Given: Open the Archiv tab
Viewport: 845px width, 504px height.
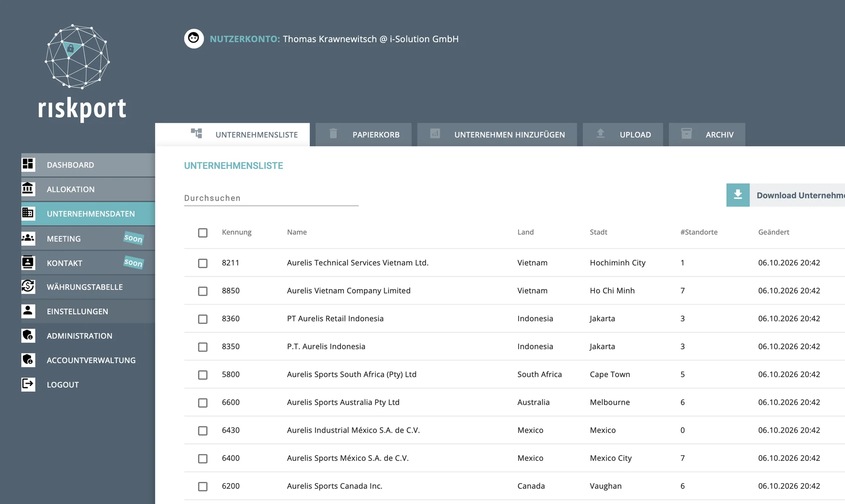Looking at the screenshot, I should 707,134.
